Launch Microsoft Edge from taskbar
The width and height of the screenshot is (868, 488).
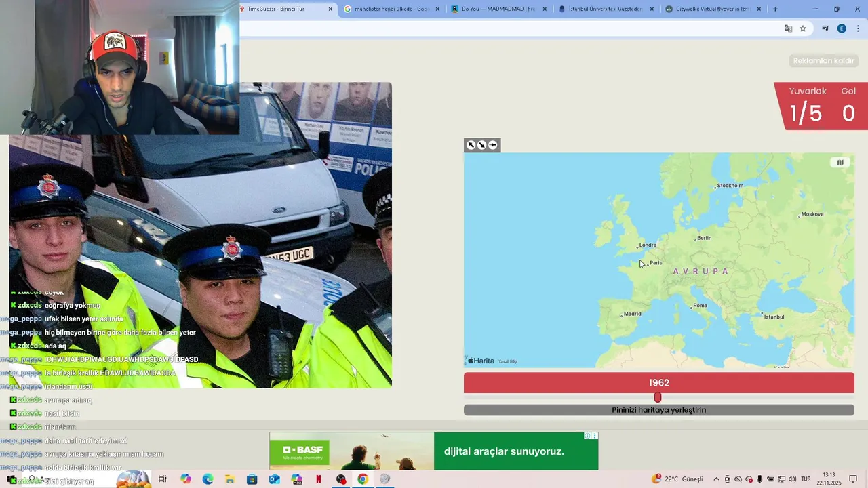coord(208,479)
